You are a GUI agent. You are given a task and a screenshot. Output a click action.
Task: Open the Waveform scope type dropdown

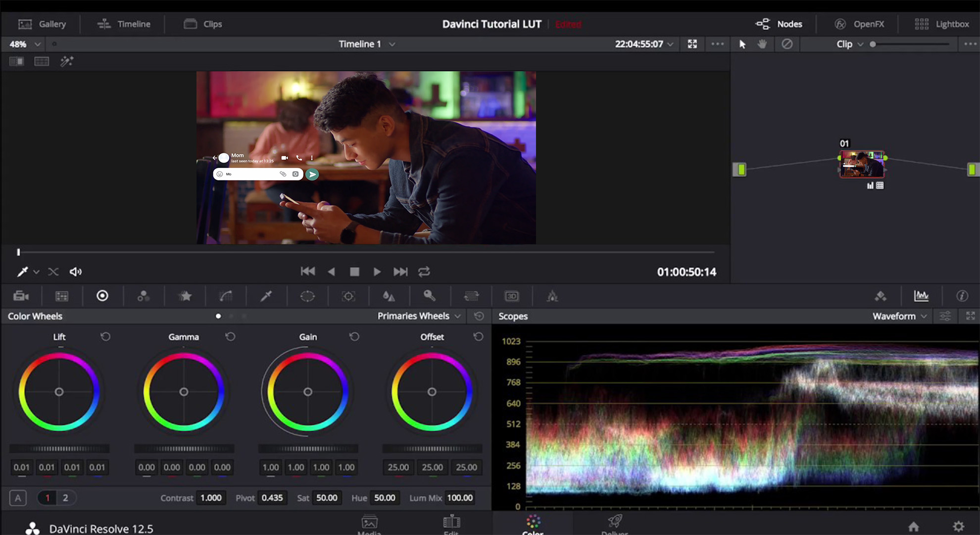[899, 316]
